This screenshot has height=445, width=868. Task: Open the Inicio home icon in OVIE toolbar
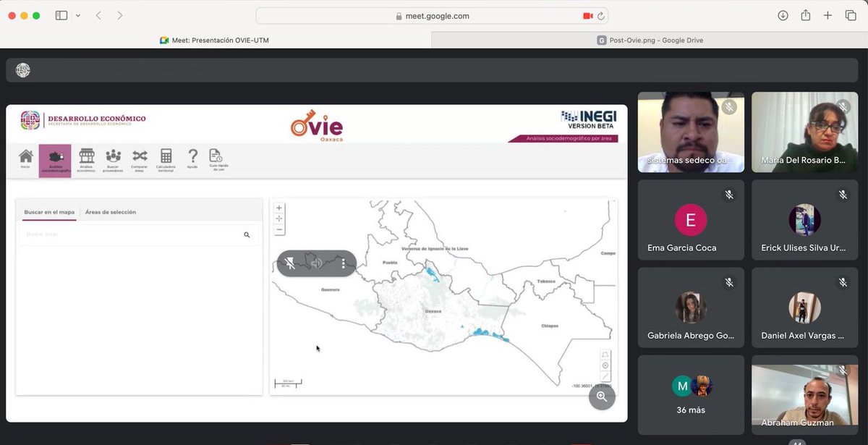coord(26,159)
